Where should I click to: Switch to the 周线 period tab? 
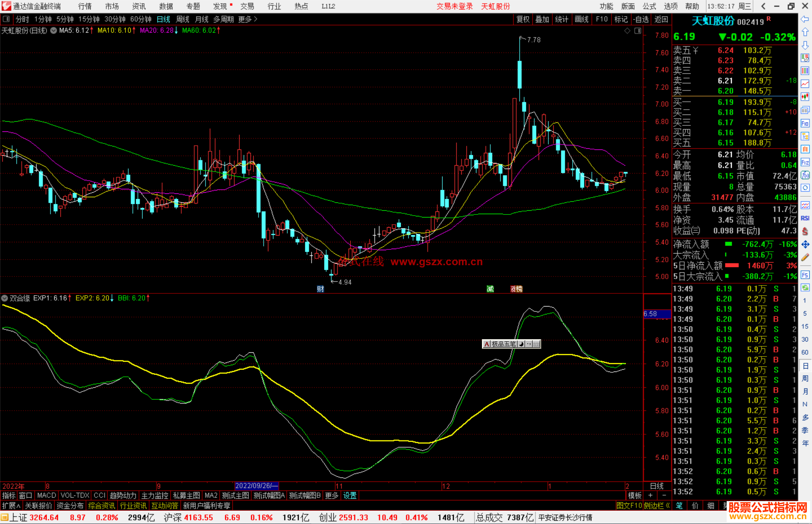tap(183, 19)
